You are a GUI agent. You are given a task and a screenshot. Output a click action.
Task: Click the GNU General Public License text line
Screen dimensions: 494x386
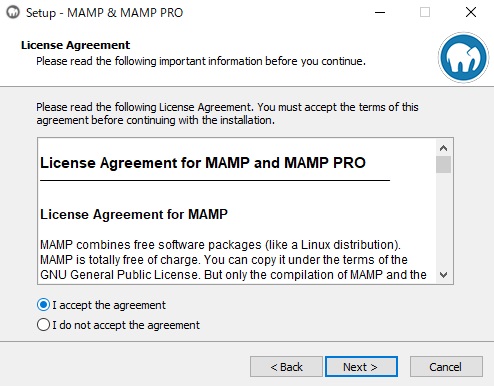(233, 275)
